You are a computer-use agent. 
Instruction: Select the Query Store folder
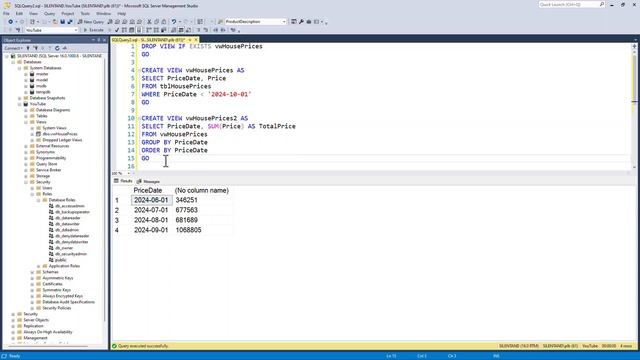[x=47, y=164]
